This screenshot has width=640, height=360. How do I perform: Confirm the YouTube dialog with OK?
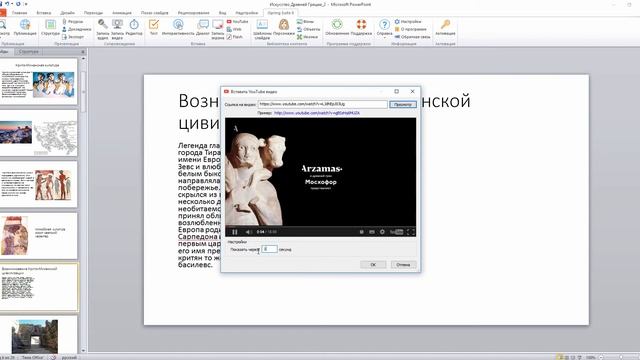point(373,264)
